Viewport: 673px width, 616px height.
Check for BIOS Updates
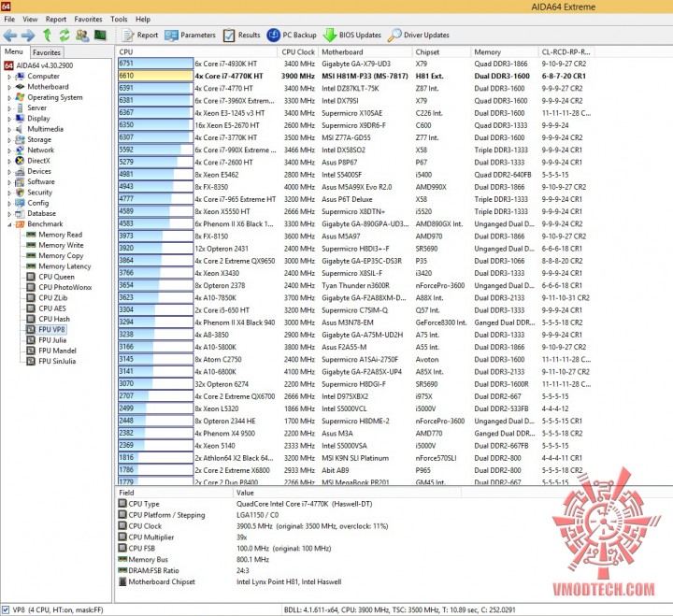(352, 36)
